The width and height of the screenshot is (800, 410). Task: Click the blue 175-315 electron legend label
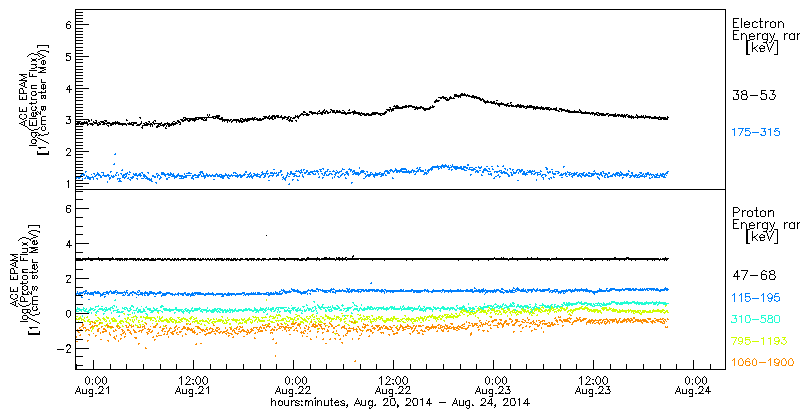756,133
